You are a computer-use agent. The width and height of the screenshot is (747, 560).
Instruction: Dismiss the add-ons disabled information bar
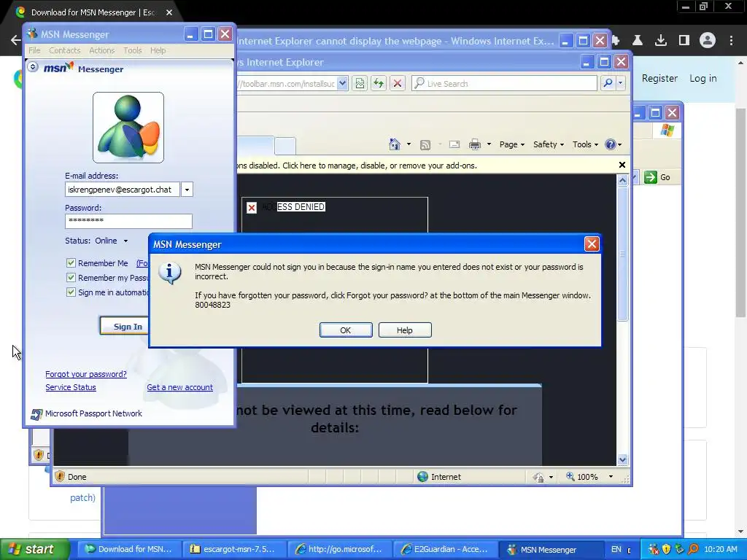(622, 165)
